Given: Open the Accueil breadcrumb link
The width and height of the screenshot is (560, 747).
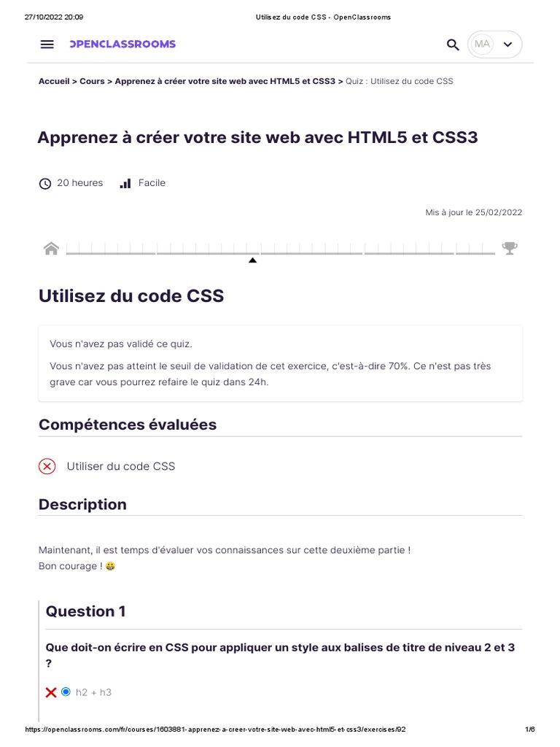Looking at the screenshot, I should pos(54,82).
